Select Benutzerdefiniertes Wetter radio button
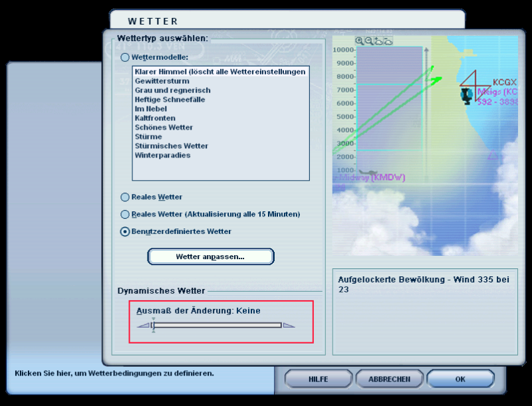 [125, 232]
